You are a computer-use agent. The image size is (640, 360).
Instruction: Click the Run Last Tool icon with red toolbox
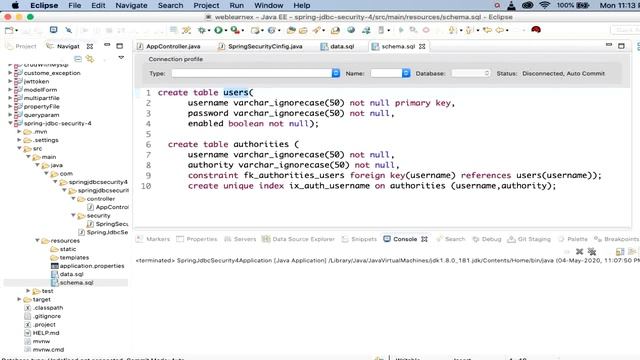(235, 30)
